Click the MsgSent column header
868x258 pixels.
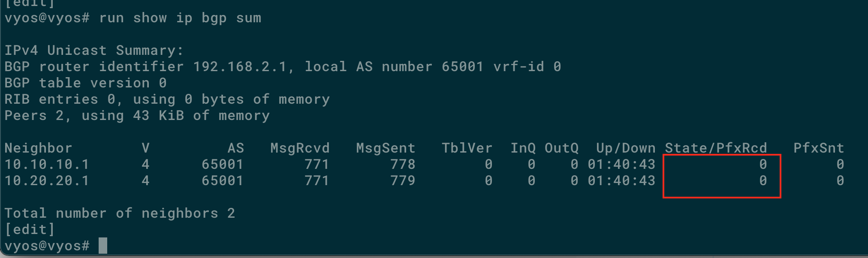[386, 148]
